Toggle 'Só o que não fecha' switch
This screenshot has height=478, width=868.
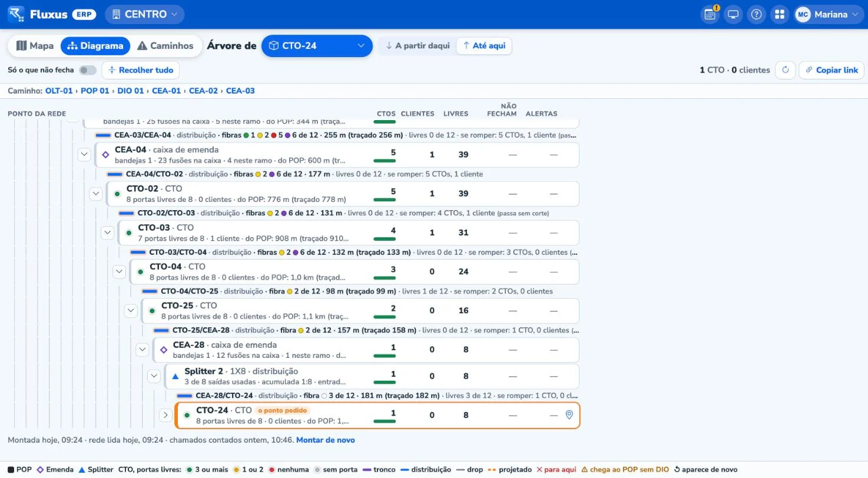click(88, 70)
